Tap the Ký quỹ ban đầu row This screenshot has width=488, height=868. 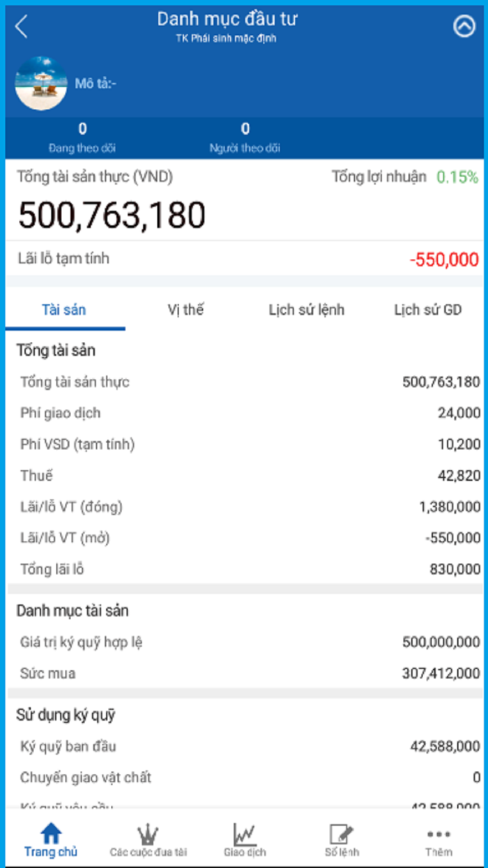(244, 746)
